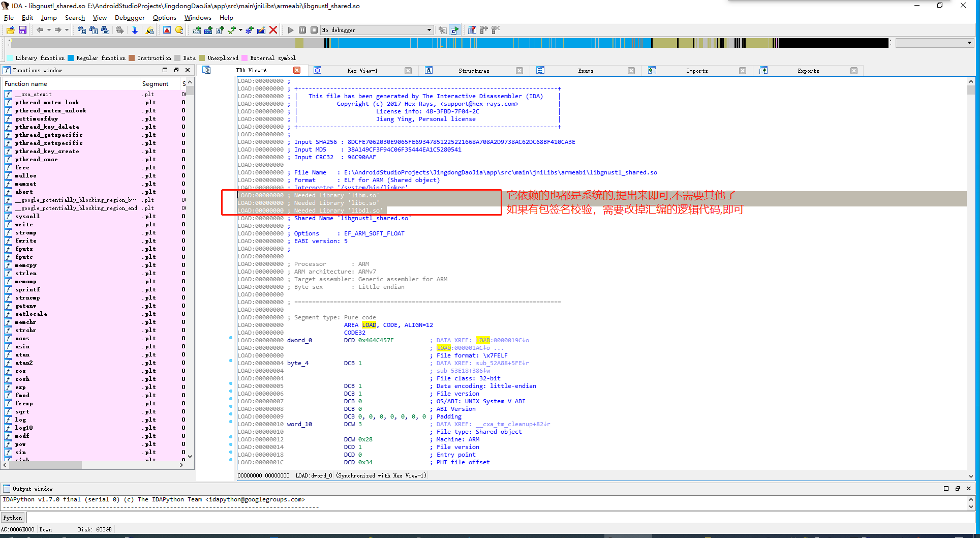Jump back with the left arrow icon
The width and height of the screenshot is (980, 538).
pyautogui.click(x=40, y=30)
